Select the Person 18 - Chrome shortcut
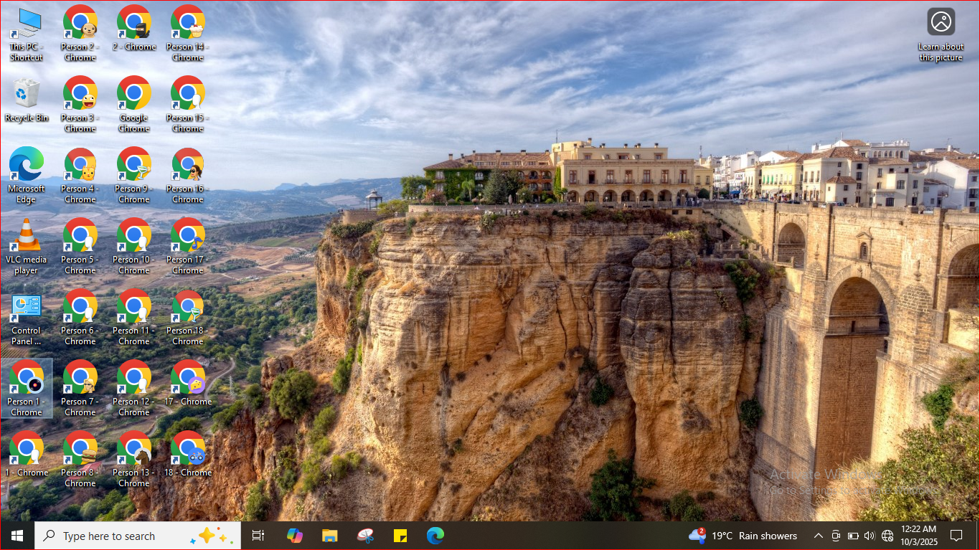 (x=188, y=318)
